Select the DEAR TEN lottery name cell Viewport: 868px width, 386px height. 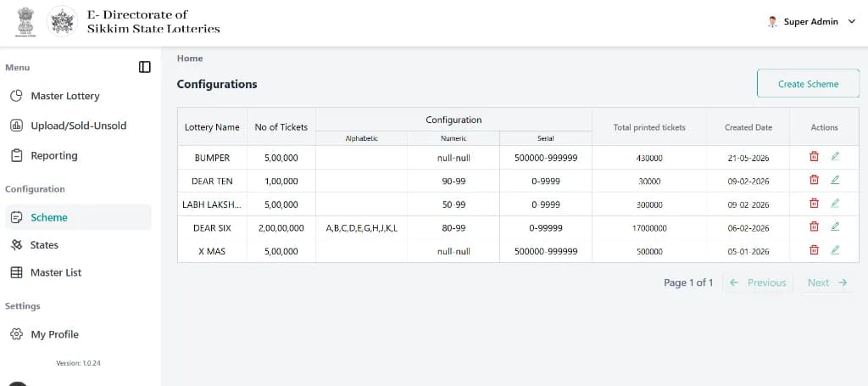[x=212, y=181]
